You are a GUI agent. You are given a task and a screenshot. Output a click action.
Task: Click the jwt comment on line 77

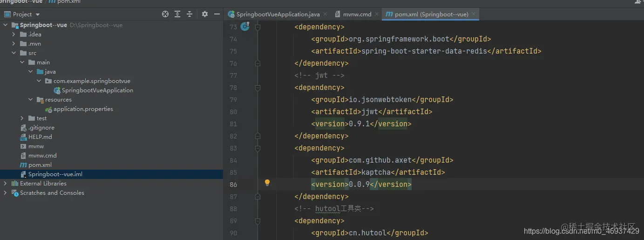click(x=319, y=75)
